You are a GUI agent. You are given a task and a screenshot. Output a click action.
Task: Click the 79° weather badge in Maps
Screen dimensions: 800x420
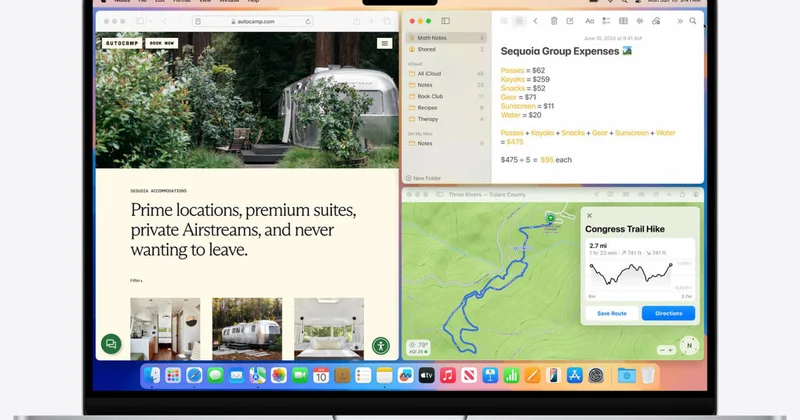pyautogui.click(x=418, y=348)
